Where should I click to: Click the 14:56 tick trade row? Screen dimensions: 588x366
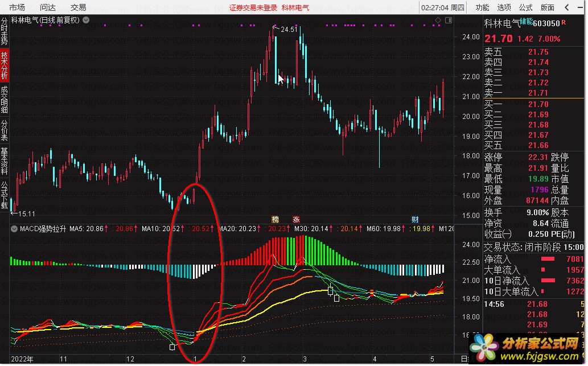coord(533,304)
